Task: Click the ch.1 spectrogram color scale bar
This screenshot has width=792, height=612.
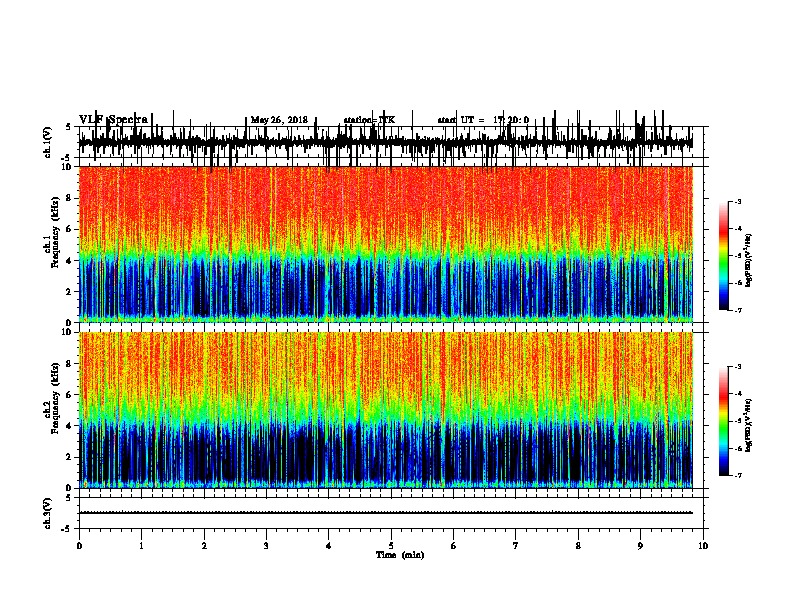Action: (x=724, y=256)
